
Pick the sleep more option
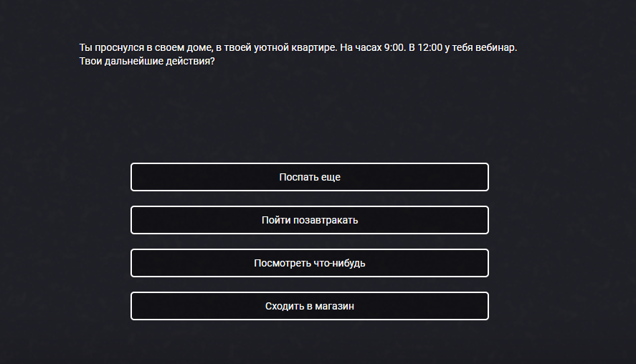(x=310, y=177)
